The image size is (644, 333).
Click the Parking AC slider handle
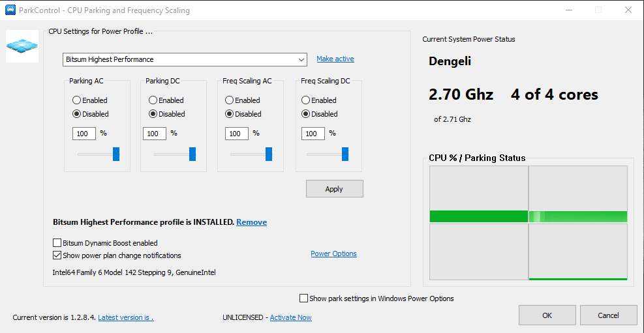point(116,154)
